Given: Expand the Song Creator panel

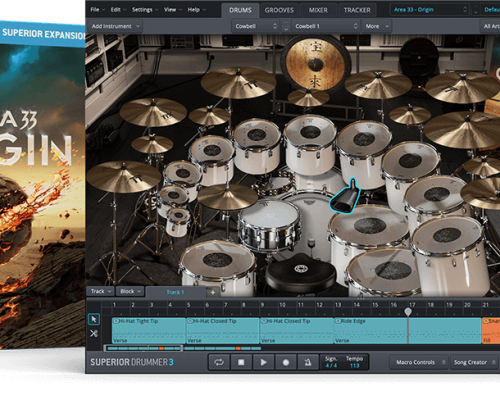Looking at the screenshot, I should (x=474, y=362).
